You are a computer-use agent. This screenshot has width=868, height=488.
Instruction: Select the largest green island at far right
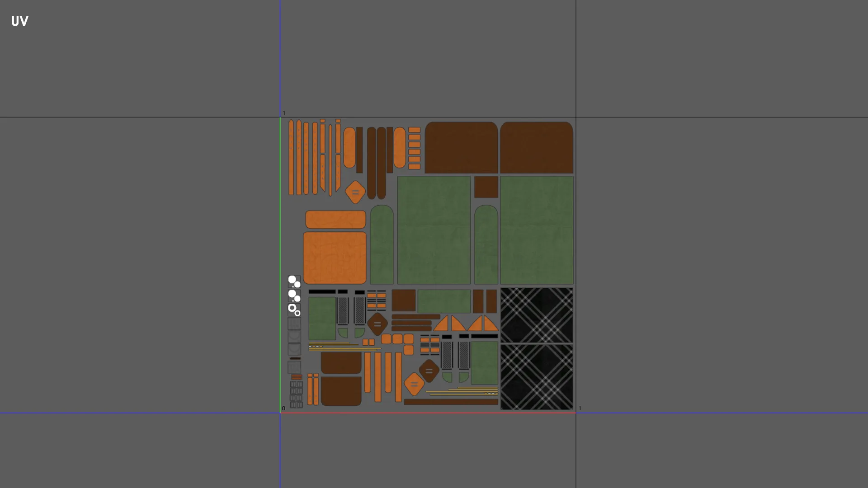point(537,230)
